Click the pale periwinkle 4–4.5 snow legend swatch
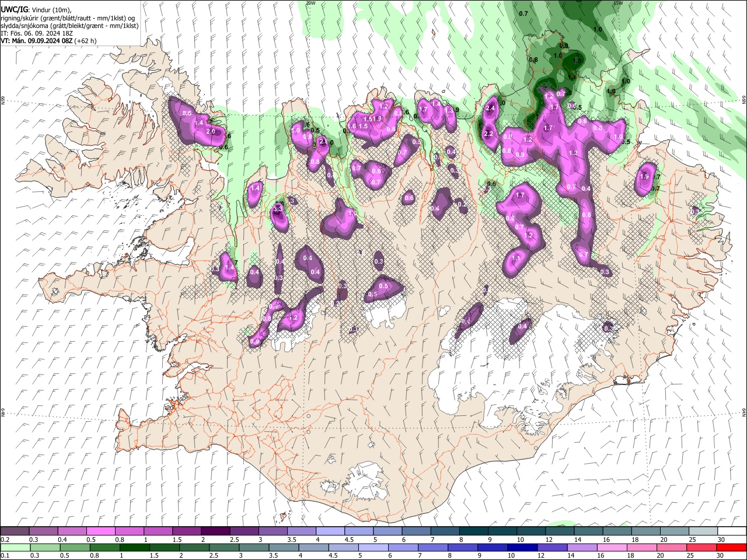 click(x=330, y=531)
